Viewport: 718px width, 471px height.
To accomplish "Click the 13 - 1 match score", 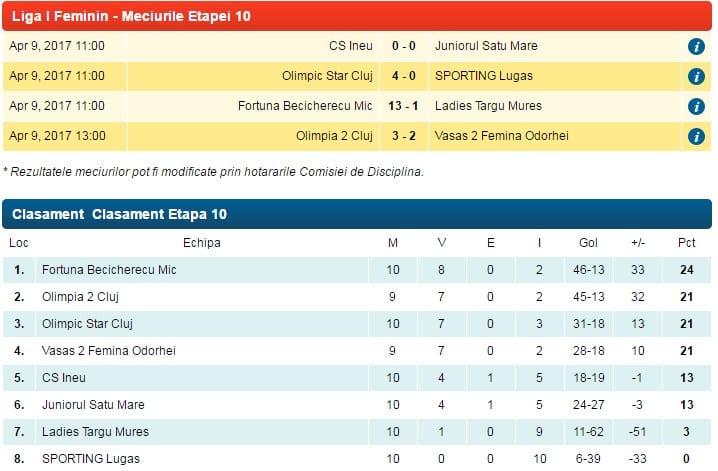I will pyautogui.click(x=403, y=106).
